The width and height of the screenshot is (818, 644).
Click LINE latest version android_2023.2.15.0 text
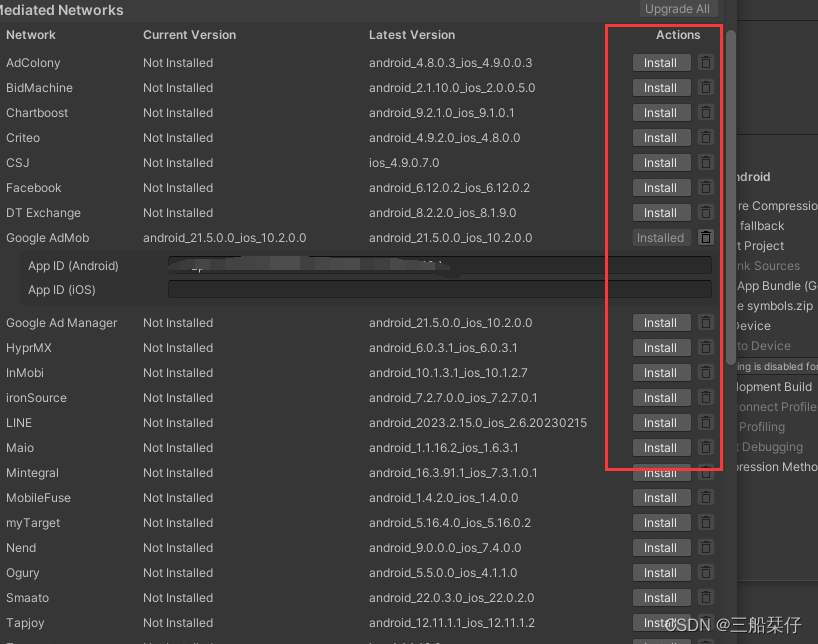(x=477, y=423)
